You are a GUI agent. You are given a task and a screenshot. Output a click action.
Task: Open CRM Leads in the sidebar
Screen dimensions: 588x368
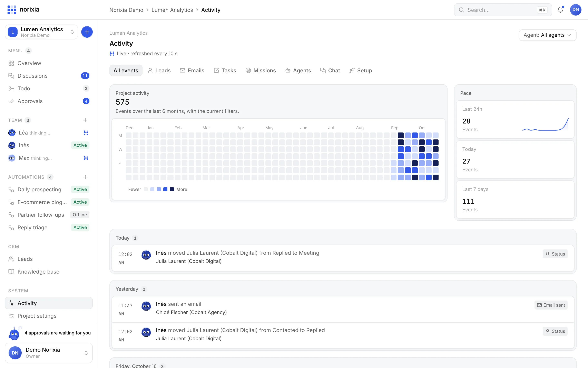49,259
